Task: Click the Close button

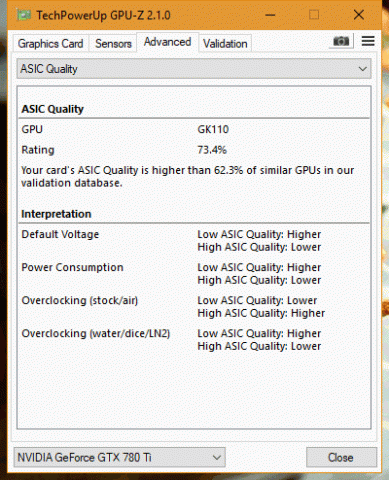Action: [341, 457]
